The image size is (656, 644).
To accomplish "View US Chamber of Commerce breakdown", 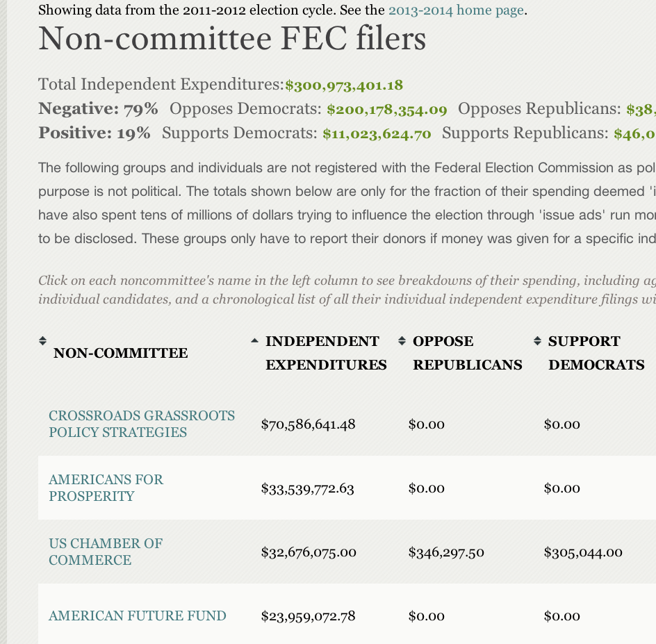I will pos(106,552).
